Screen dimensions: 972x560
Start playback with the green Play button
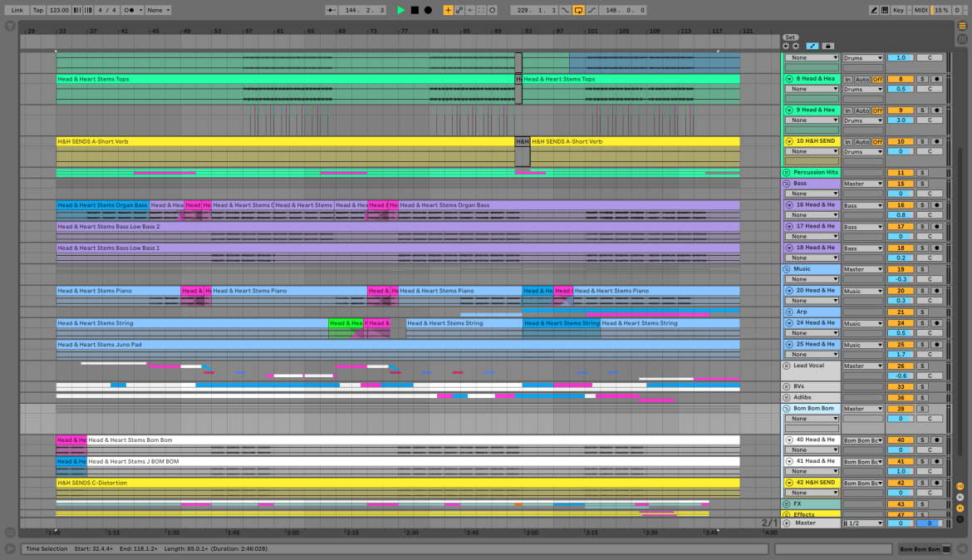[401, 10]
